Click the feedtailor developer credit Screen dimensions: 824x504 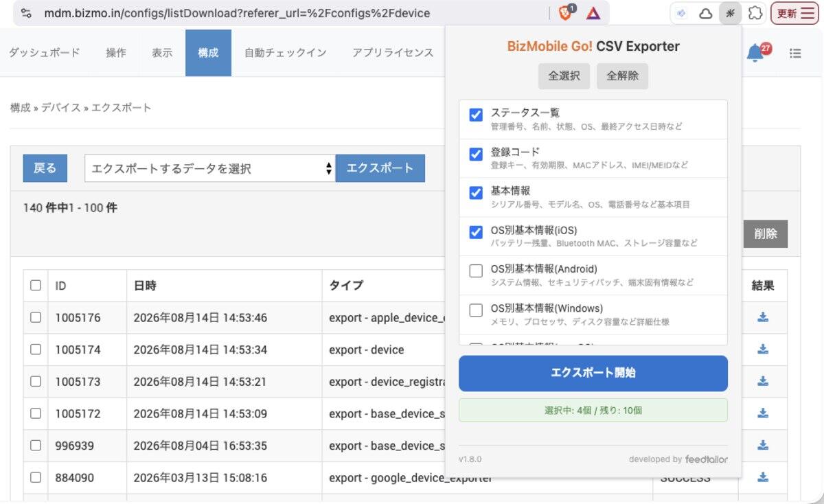706,459
